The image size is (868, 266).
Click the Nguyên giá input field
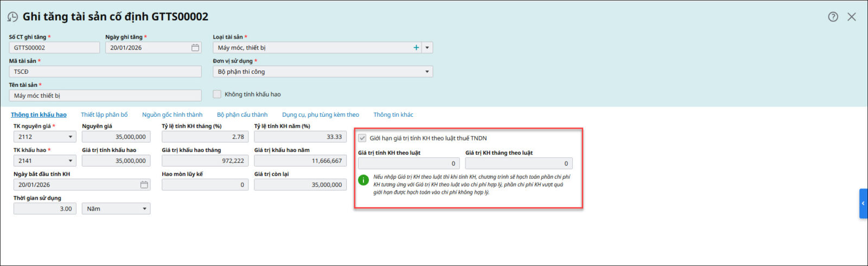[116, 137]
